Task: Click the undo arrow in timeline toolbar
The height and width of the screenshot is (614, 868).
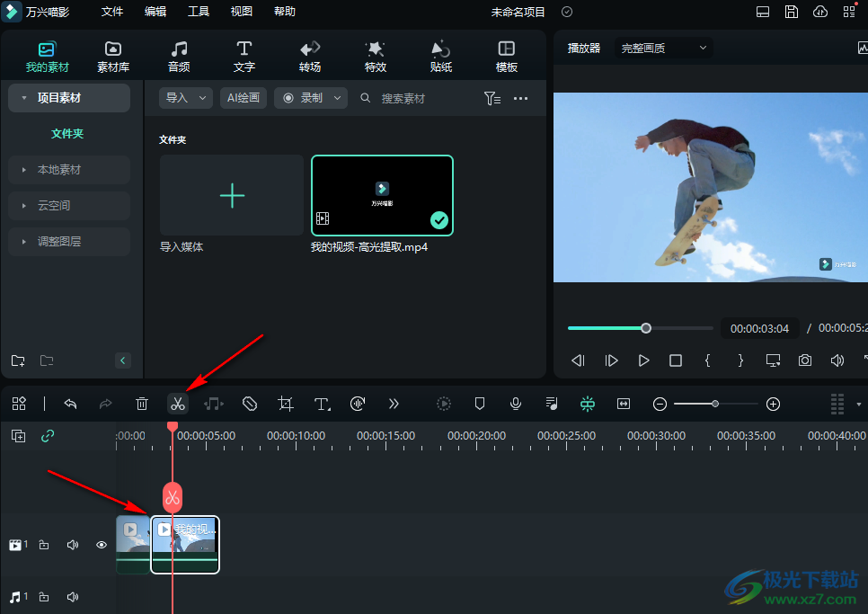Action: click(x=70, y=404)
